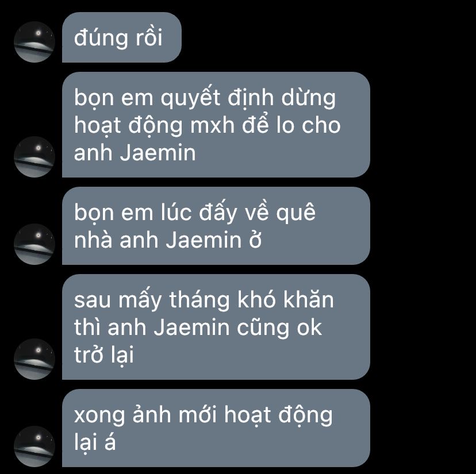Image resolution: width=476 pixels, height=474 pixels.
Task: Open sender avatar beside 'đúng rồi' message
Action: click(34, 42)
